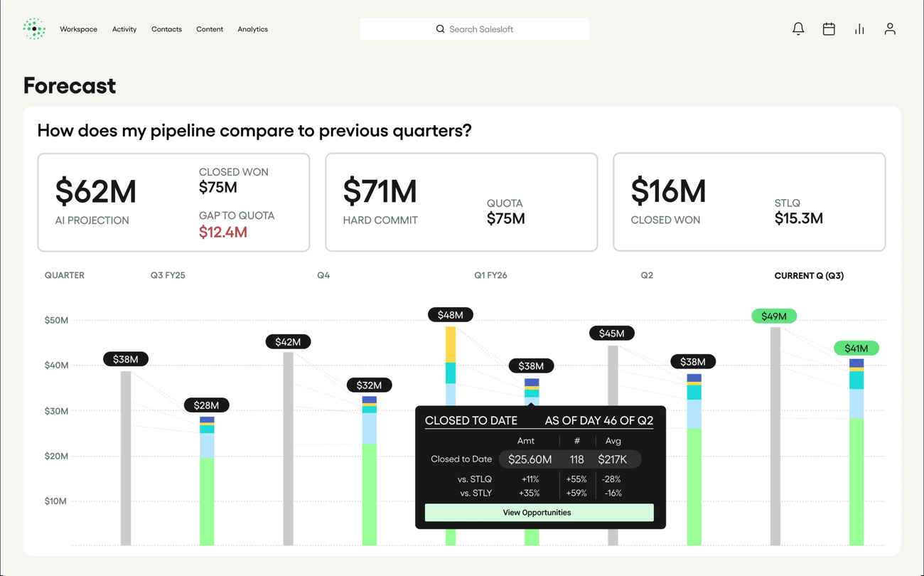Click the Q1 FY26 quarter header
The image size is (924, 576).
pyautogui.click(x=490, y=275)
